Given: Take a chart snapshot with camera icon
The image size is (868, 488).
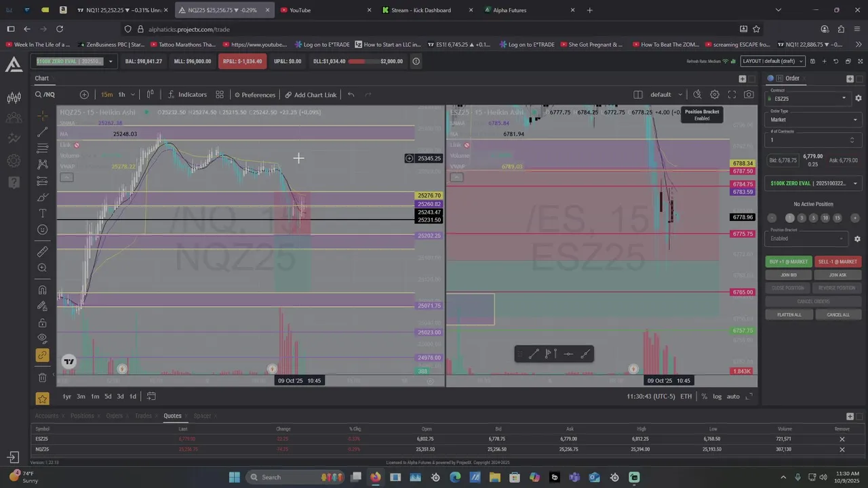Looking at the screenshot, I should 749,94.
